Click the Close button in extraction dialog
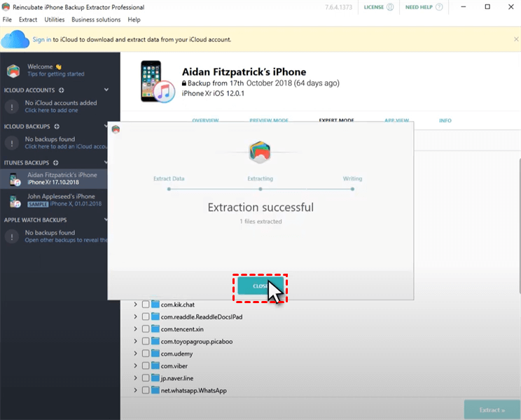Screen dimensions: 521x420 pos(260,286)
